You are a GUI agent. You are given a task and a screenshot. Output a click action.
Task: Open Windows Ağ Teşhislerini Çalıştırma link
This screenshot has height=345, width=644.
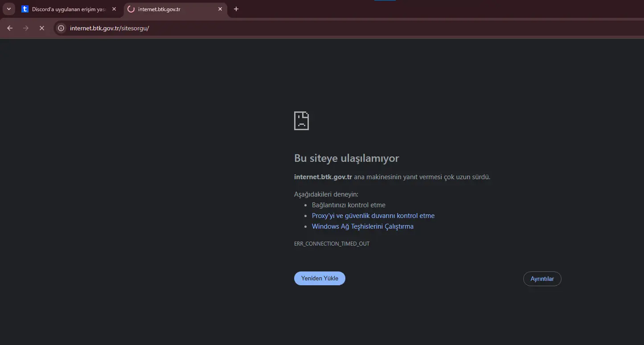pyautogui.click(x=363, y=226)
